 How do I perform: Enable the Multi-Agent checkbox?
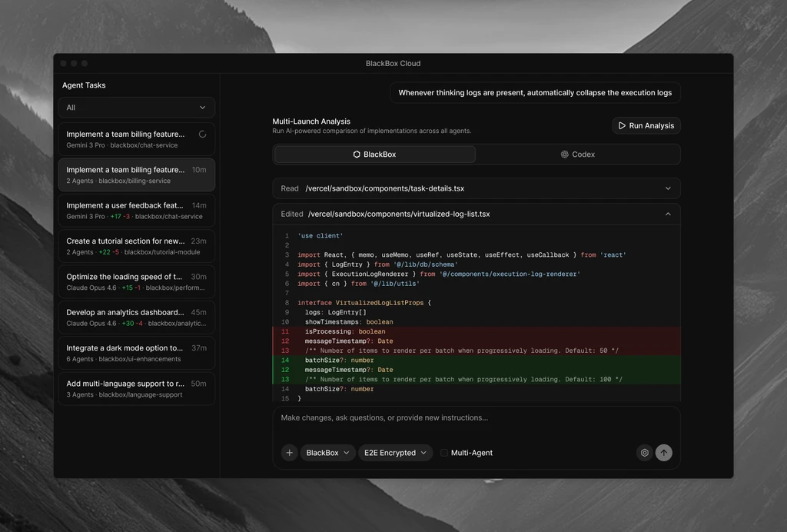(x=443, y=453)
